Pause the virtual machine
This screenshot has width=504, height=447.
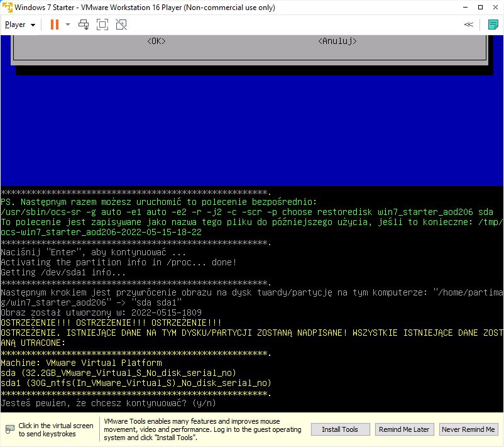[x=54, y=25]
